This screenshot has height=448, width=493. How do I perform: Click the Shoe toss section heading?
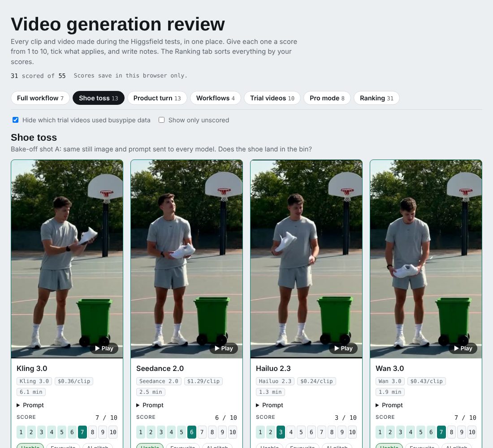point(34,138)
